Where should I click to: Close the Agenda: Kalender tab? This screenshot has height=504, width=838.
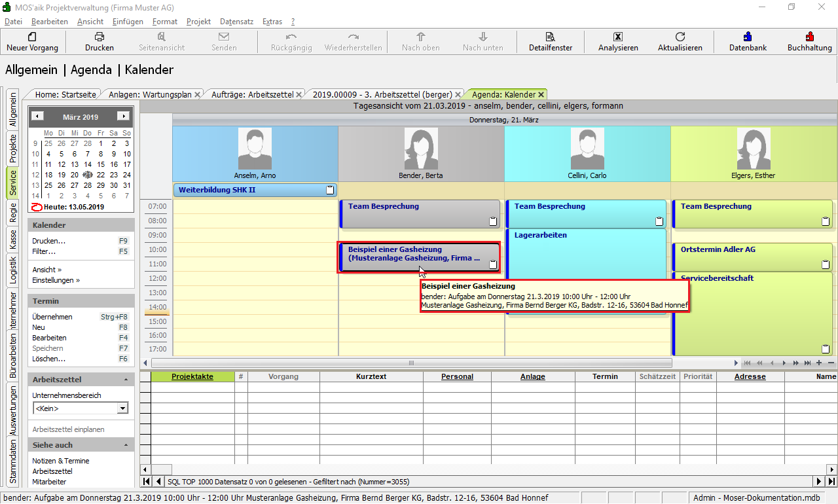pyautogui.click(x=541, y=95)
